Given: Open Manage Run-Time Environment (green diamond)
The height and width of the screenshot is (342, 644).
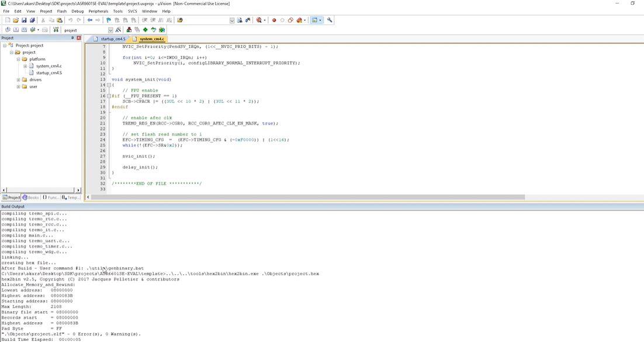Looking at the screenshot, I should pyautogui.click(x=146, y=30).
